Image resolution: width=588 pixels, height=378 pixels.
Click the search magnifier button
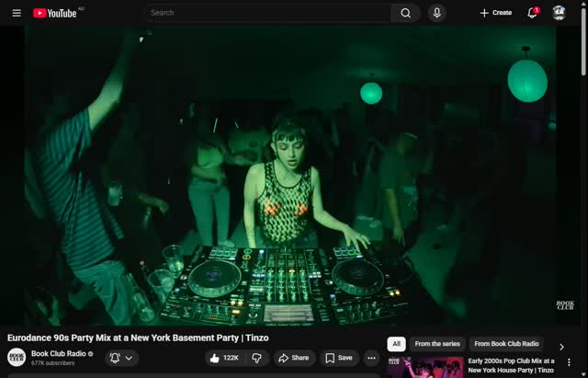click(405, 13)
